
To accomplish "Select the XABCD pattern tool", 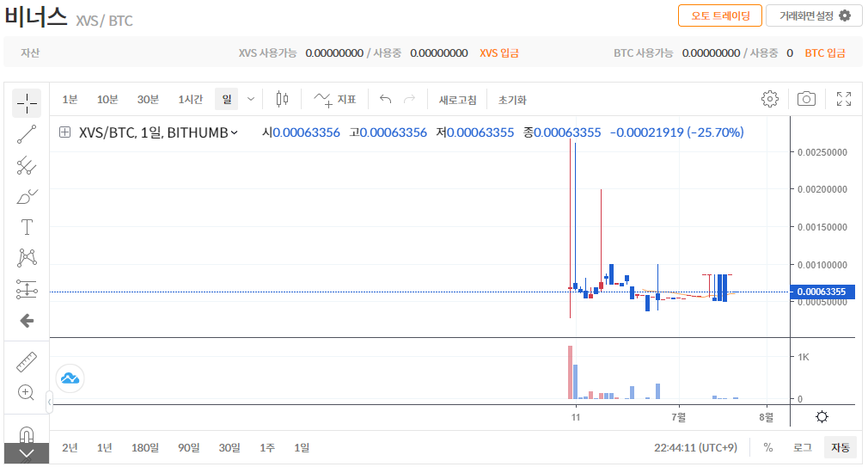I will (27, 258).
